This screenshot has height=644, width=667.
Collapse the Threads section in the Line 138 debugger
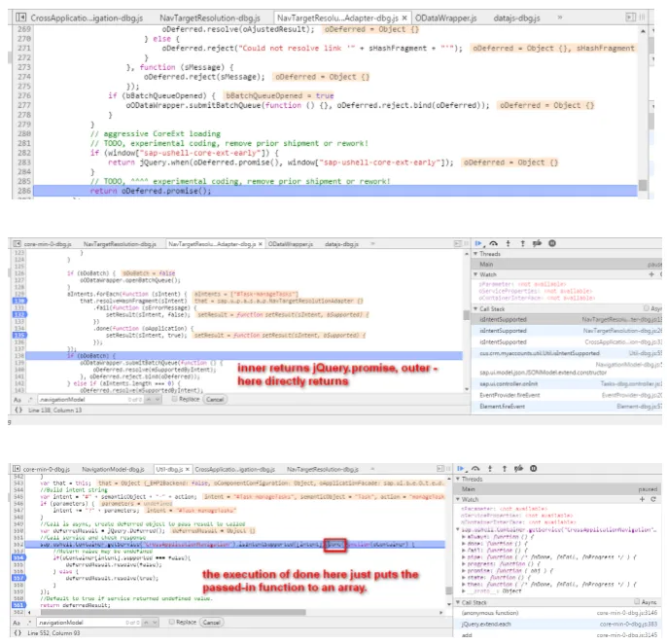475,254
